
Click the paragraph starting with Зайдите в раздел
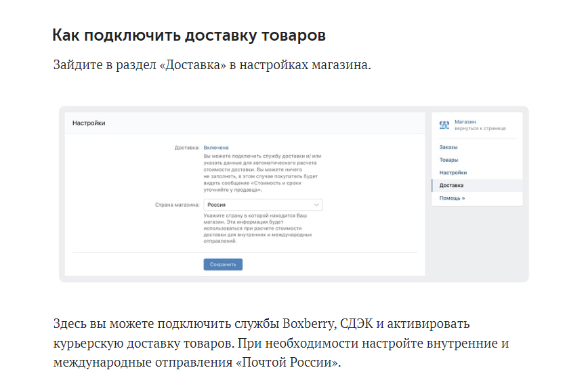(x=212, y=65)
